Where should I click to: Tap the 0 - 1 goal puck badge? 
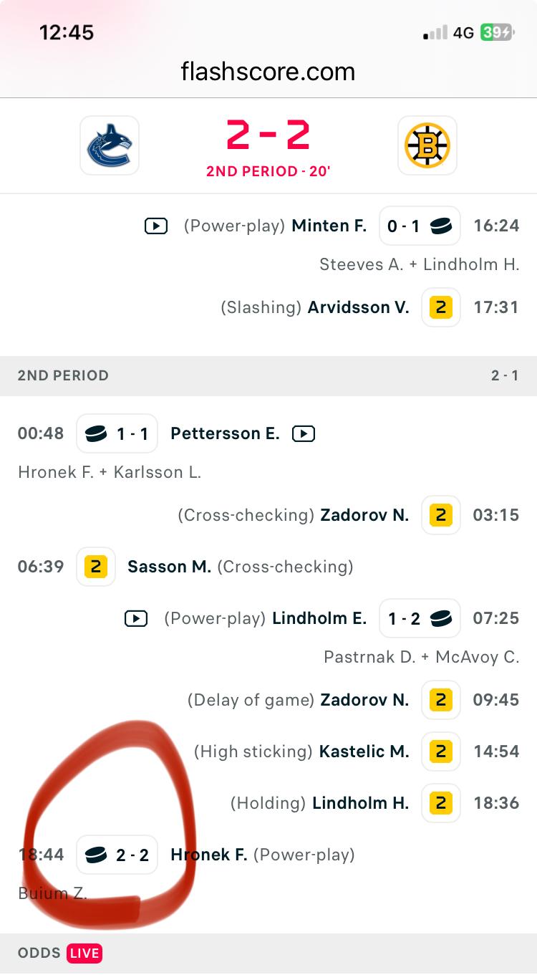420,226
